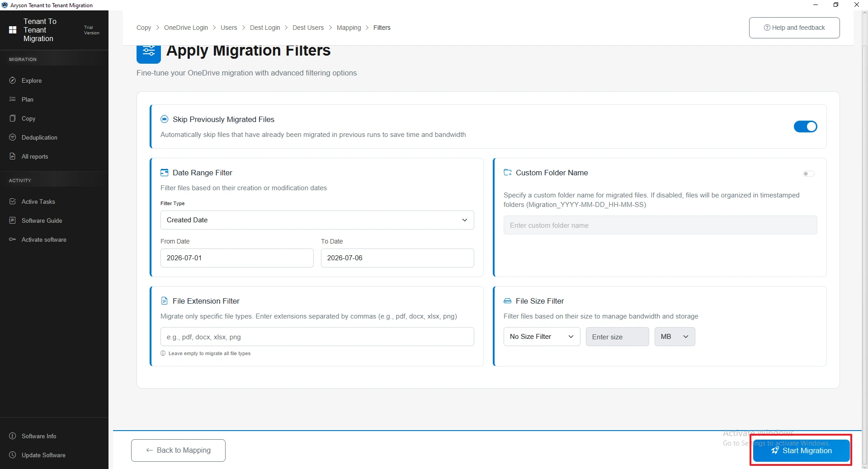868x469 pixels.
Task: Click the File Size Filter drive icon
Action: coord(508,301)
